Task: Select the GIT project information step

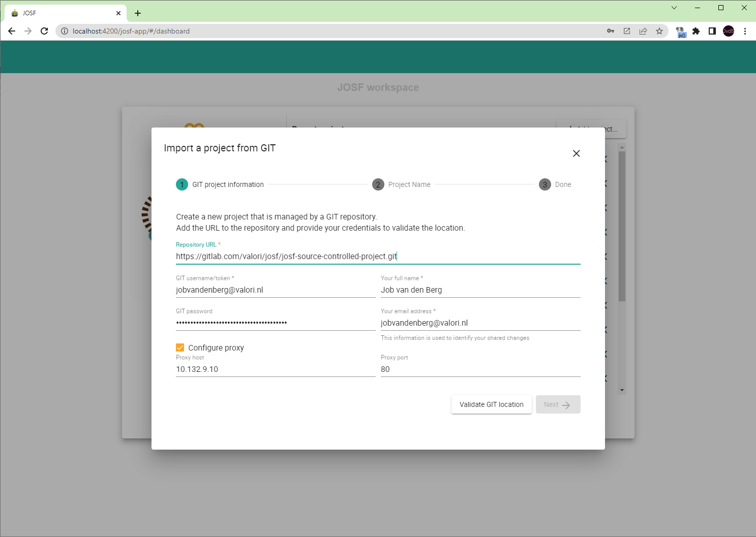Action: (x=220, y=184)
